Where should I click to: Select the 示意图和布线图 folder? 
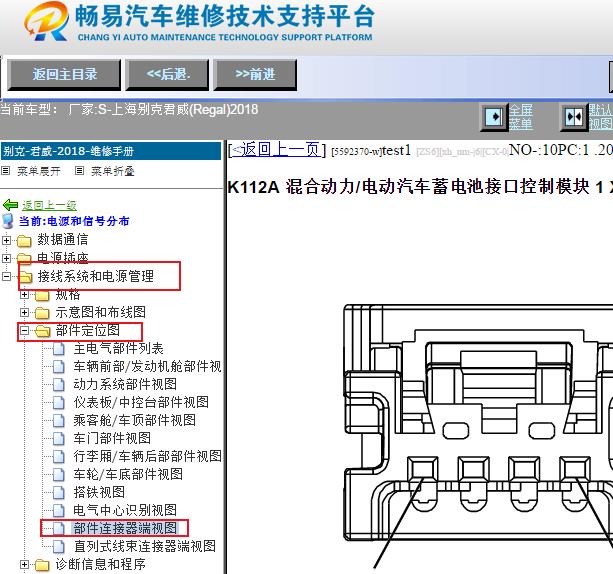click(100, 312)
